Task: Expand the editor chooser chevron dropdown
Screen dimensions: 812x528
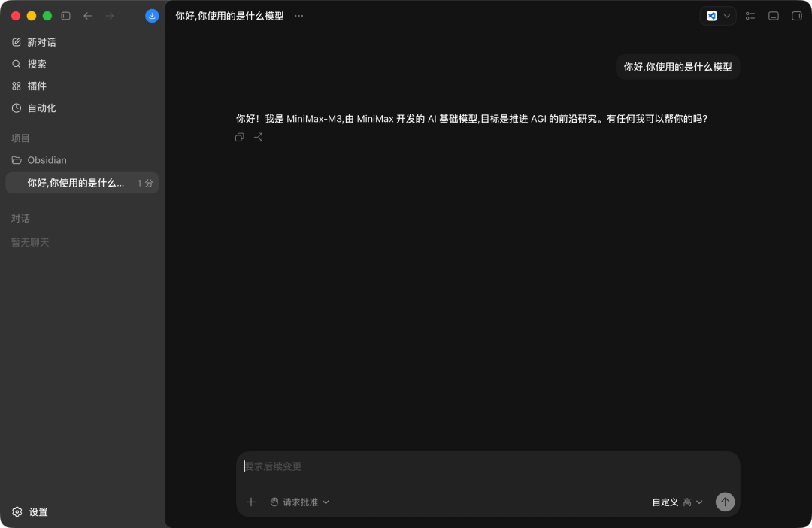Action: 727,16
